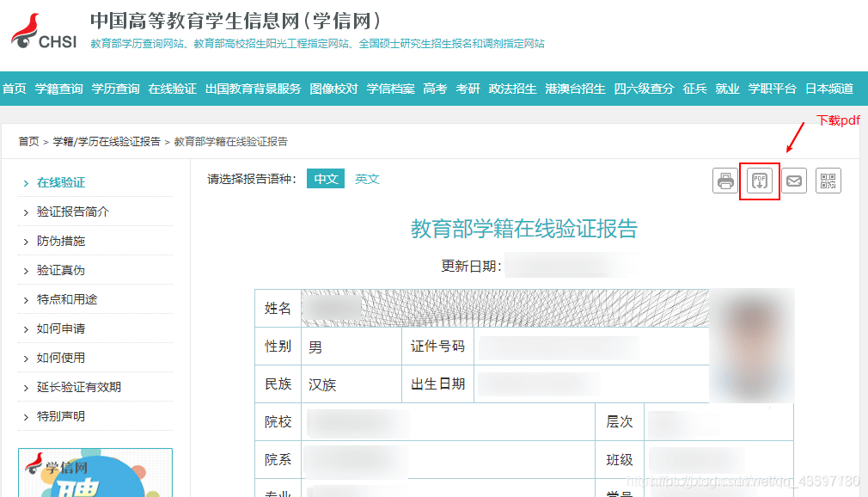Click 首页 in the breadcrumb
Viewport: 868px width, 497px height.
(28, 142)
